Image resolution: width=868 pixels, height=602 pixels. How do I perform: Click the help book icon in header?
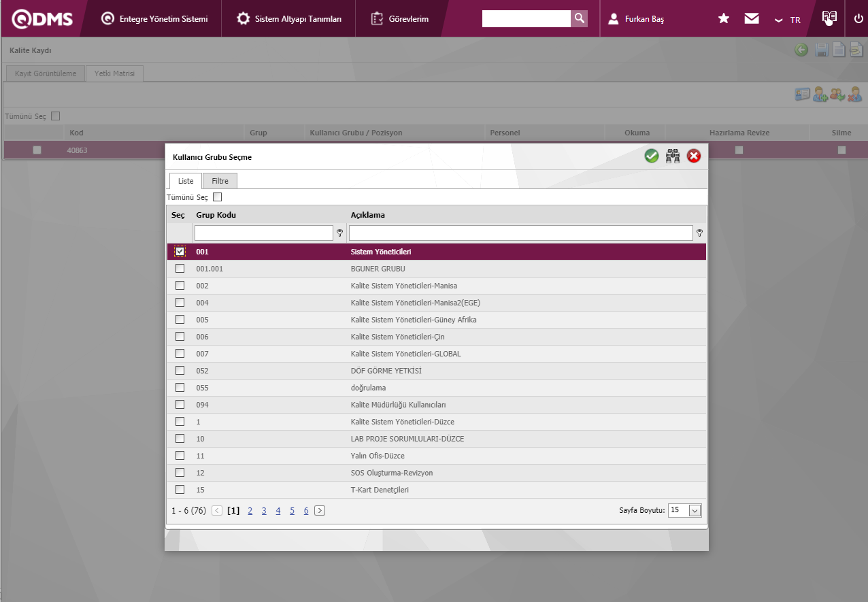click(x=829, y=18)
